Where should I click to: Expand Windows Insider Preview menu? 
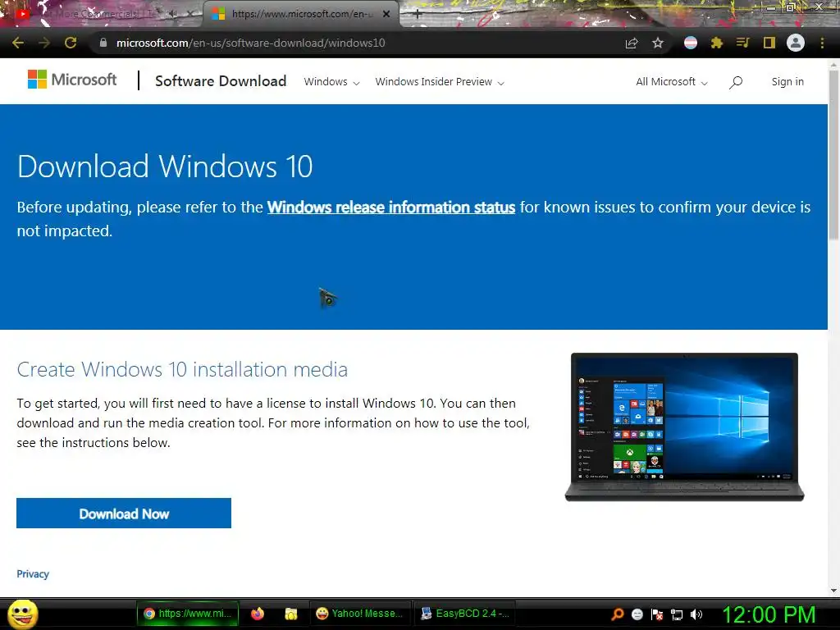(440, 82)
